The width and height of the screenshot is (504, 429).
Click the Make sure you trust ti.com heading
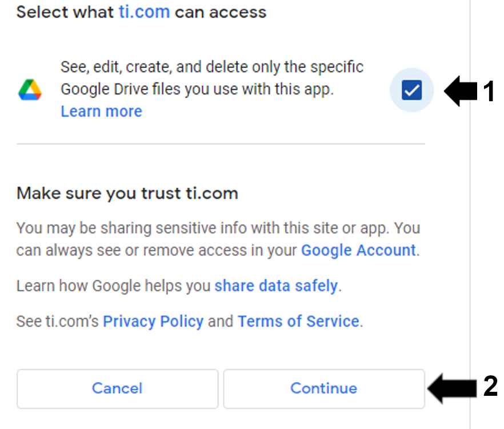pos(127,193)
